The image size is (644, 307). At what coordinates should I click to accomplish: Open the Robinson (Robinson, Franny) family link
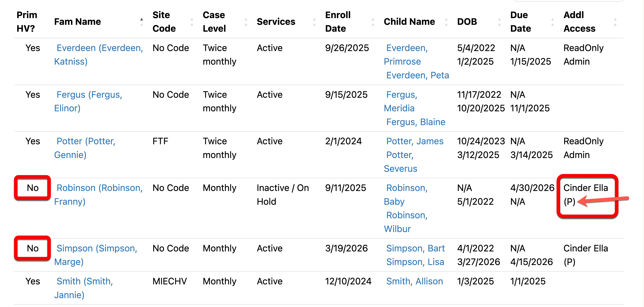coord(98,195)
